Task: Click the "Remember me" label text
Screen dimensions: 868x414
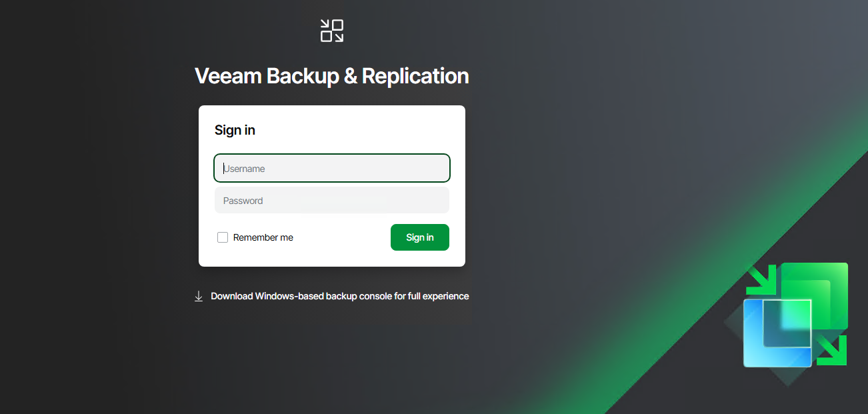Action: 263,237
